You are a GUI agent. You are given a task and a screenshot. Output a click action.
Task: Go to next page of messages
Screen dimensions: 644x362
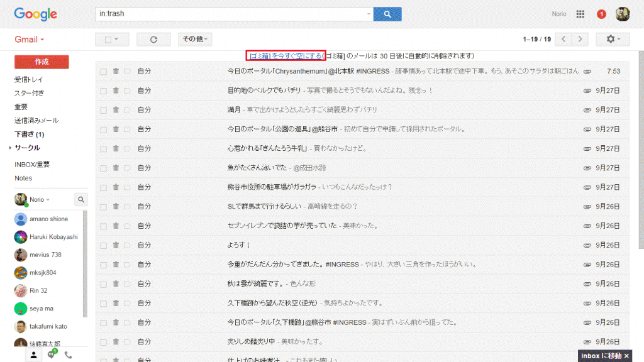click(580, 39)
